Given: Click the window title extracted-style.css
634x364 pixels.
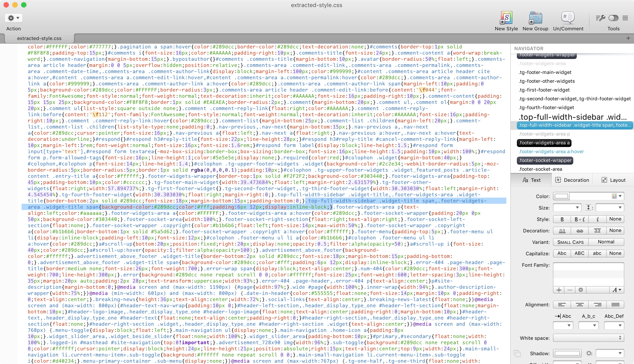Looking at the screenshot, I should tap(317, 5).
